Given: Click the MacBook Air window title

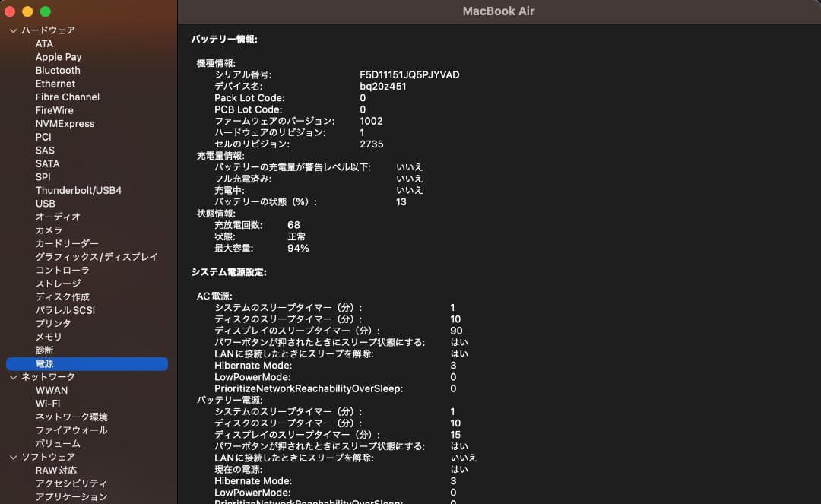Looking at the screenshot, I should click(x=499, y=11).
